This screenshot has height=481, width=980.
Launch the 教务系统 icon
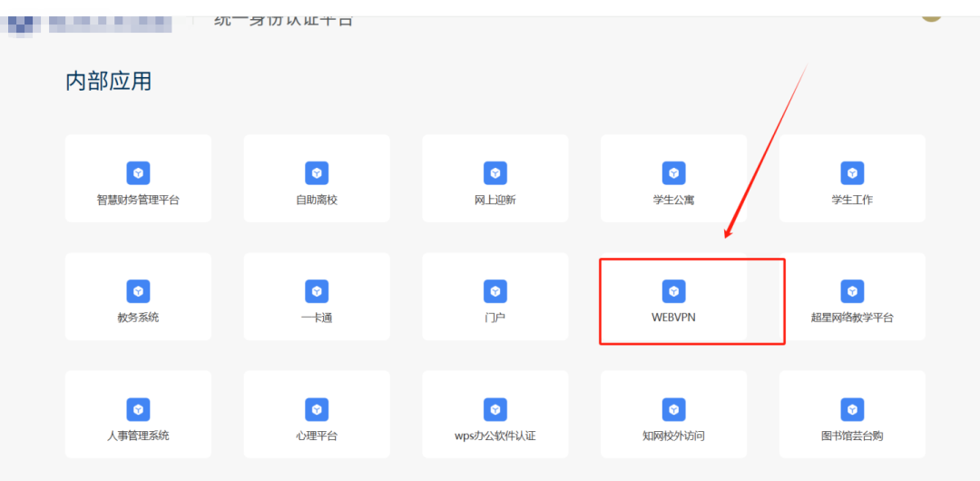tap(138, 291)
